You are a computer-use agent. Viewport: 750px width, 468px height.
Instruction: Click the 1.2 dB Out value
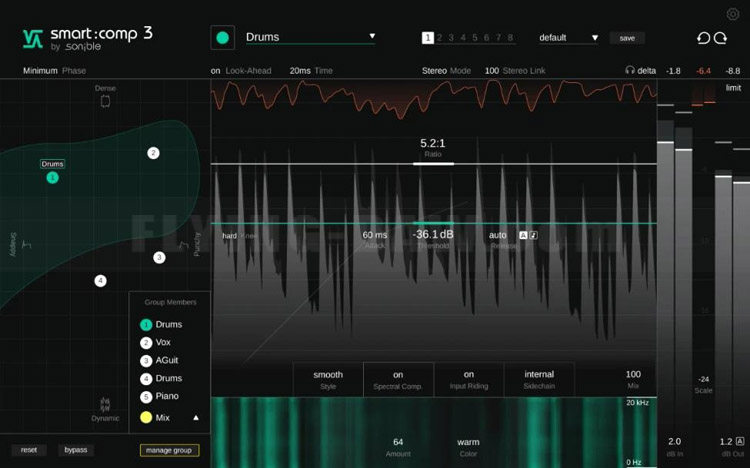point(726,441)
